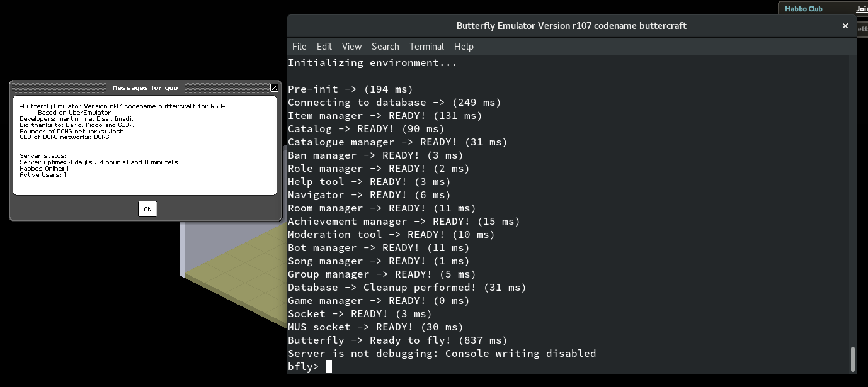This screenshot has width=868, height=387.
Task: Click the 'Connecting to database' line
Action: pyautogui.click(x=395, y=103)
